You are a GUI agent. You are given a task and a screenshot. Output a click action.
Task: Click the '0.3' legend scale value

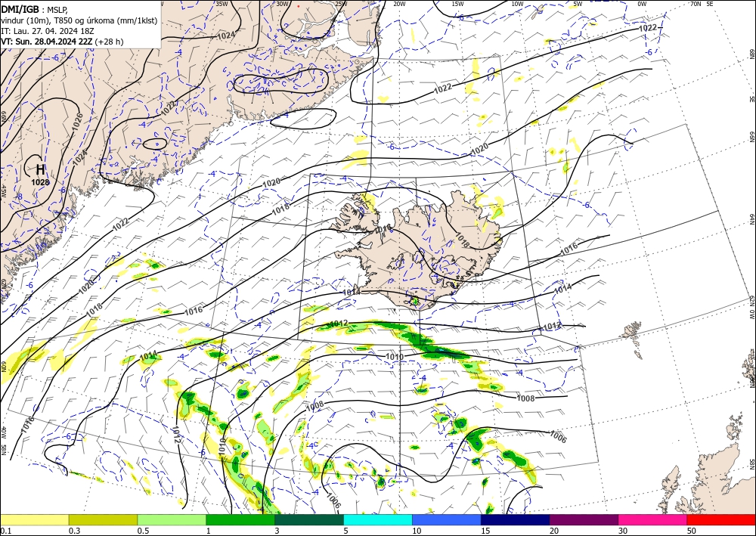[x=74, y=531]
